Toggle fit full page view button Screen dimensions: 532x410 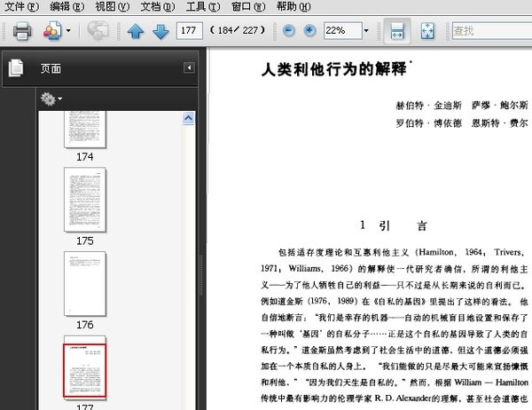point(426,32)
